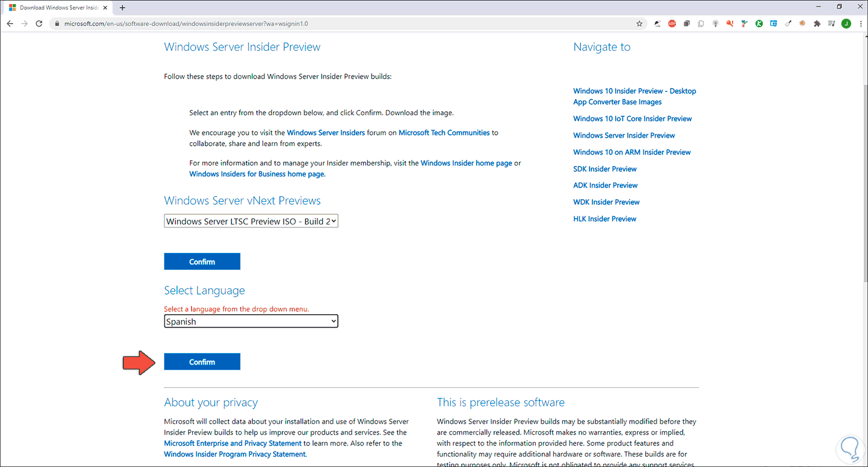Open the grey copy pages extension

point(701,24)
